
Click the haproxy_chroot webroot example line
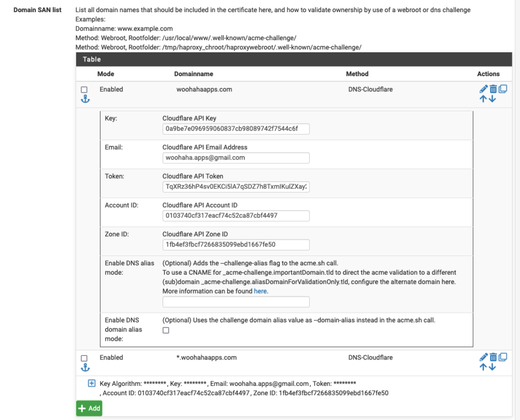[218, 47]
